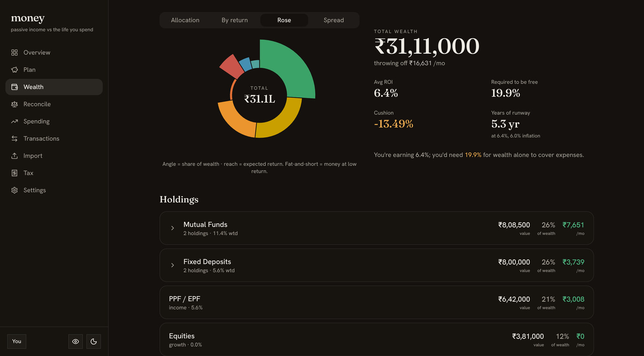Click the Spending trend arrow icon
Screen dimensions: 644x356
(14, 121)
